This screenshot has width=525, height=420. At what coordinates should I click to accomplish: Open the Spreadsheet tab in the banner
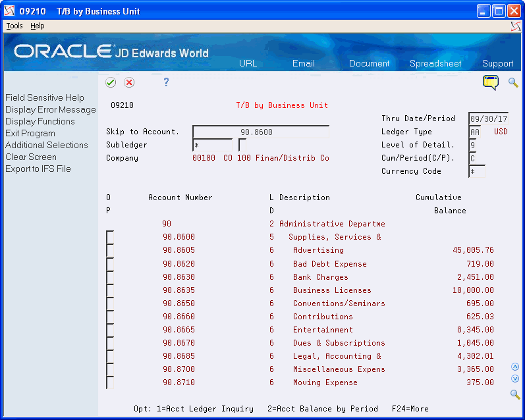click(x=435, y=63)
